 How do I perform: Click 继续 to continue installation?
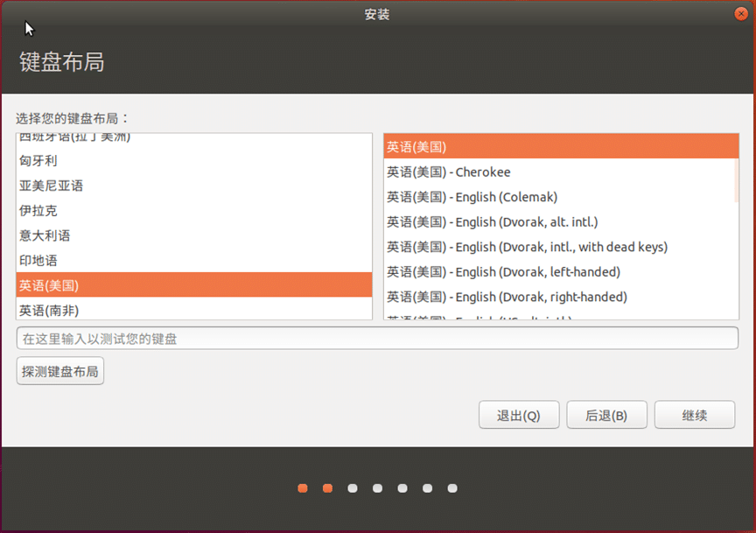(695, 416)
